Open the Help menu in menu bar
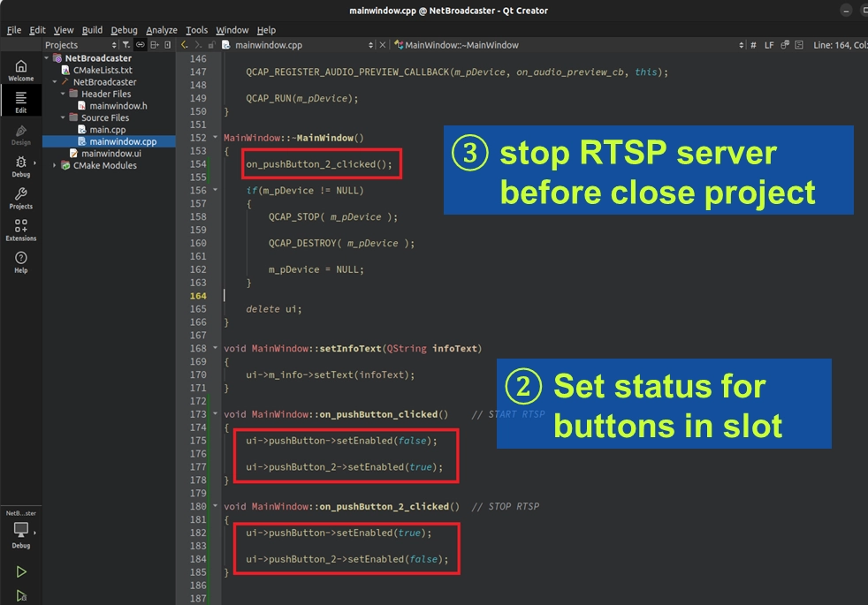 point(266,30)
